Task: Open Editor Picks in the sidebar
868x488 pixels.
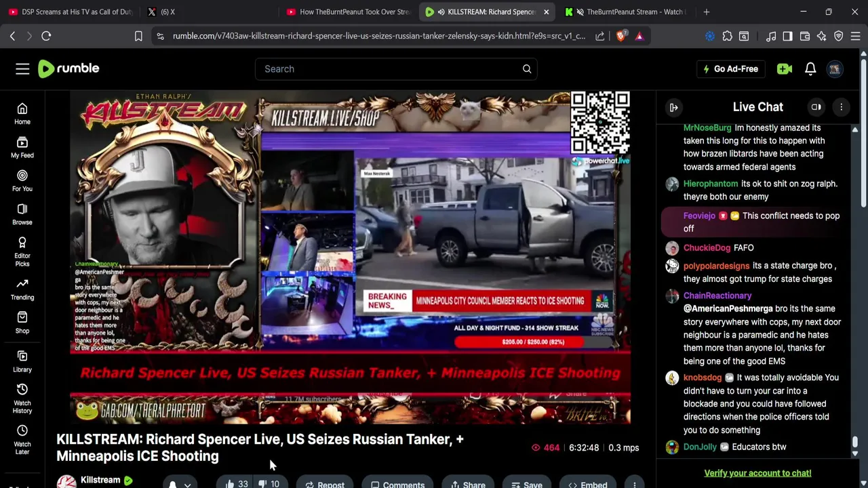Action: click(22, 251)
